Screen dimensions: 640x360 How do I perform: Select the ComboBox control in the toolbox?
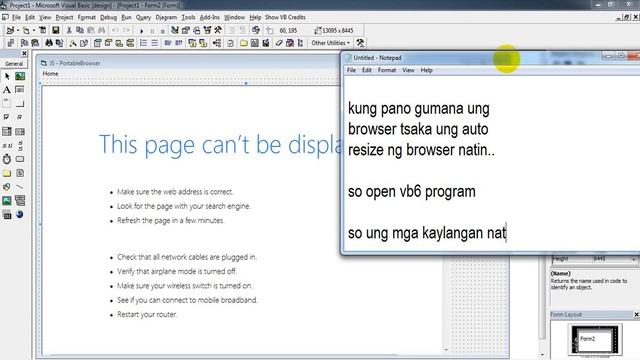pyautogui.click(x=7, y=131)
